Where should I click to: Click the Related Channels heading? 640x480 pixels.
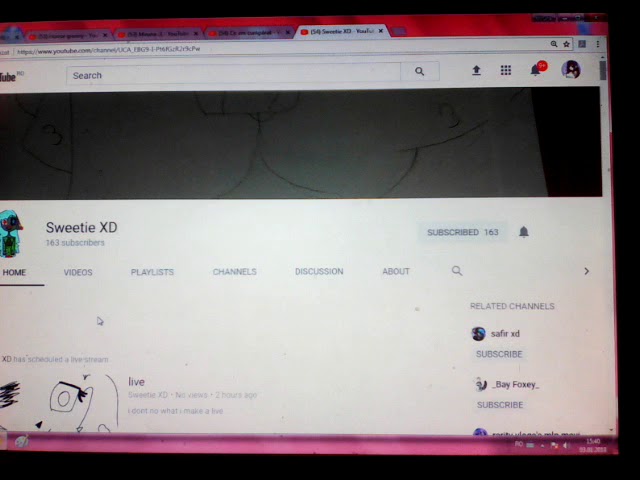pos(512,306)
